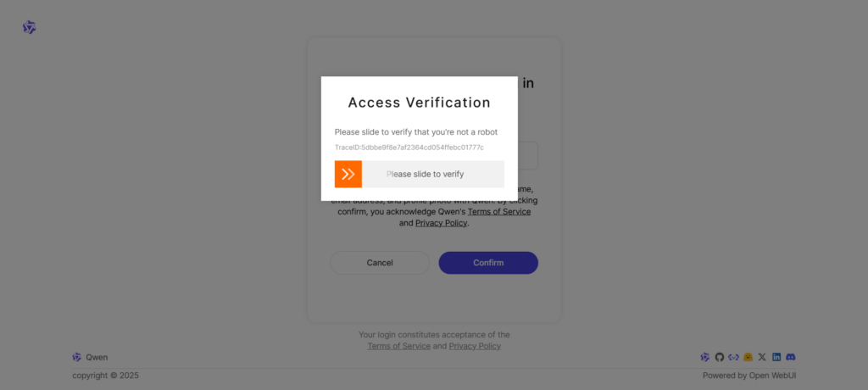The width and height of the screenshot is (868, 390).
Task: Click the Qwen icon in footer social row
Action: 705,357
